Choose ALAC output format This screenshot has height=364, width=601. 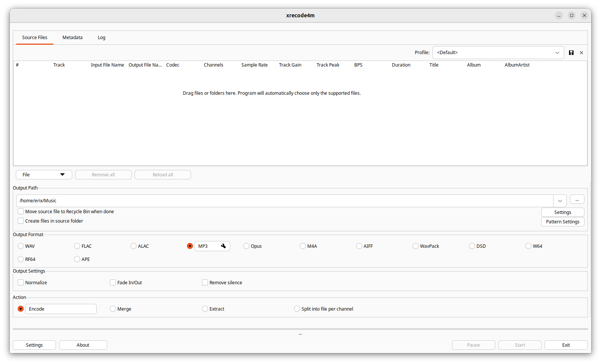click(x=134, y=246)
